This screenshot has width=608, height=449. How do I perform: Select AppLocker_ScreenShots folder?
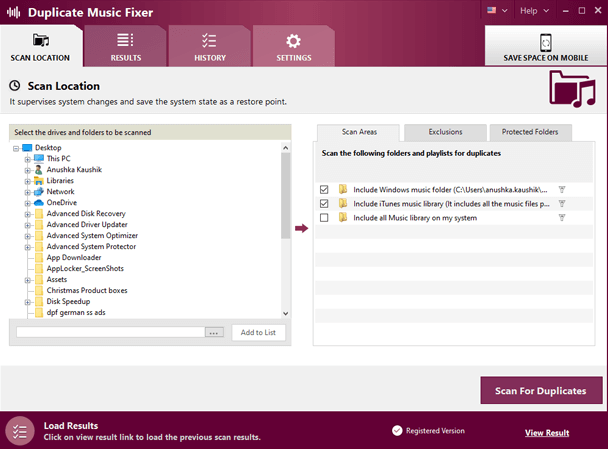pos(85,268)
